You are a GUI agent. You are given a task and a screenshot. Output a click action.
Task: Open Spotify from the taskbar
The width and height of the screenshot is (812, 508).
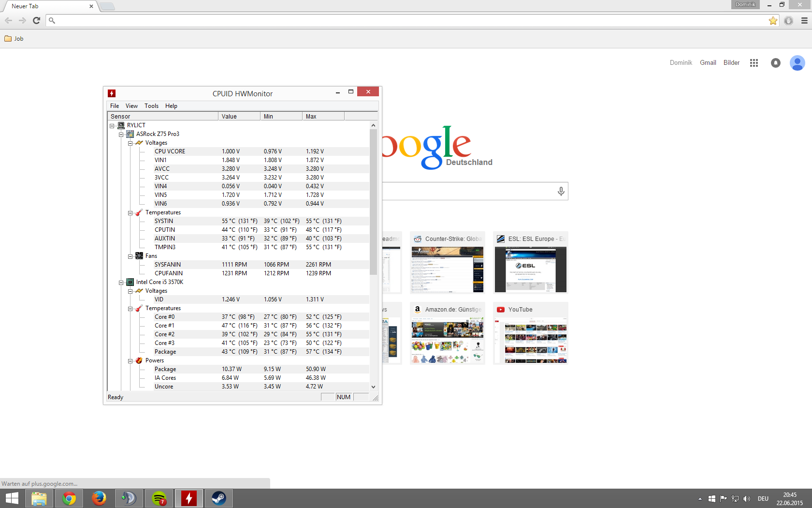[159, 498]
